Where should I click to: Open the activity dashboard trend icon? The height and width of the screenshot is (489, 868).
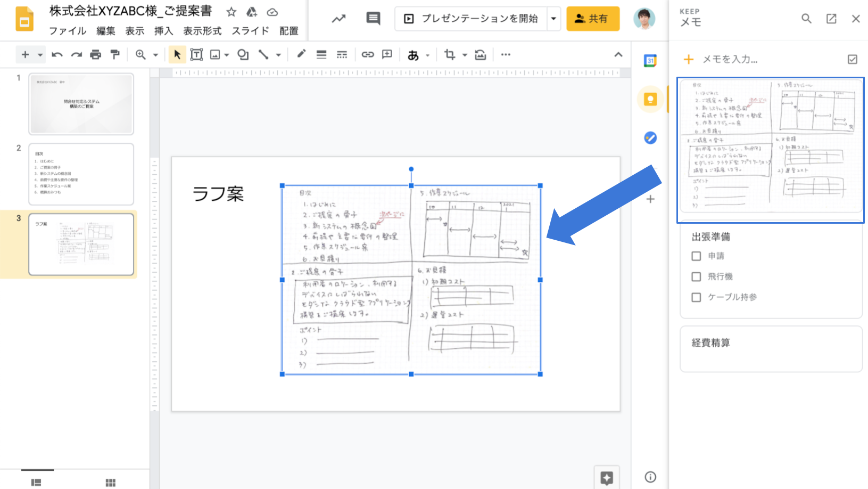338,19
